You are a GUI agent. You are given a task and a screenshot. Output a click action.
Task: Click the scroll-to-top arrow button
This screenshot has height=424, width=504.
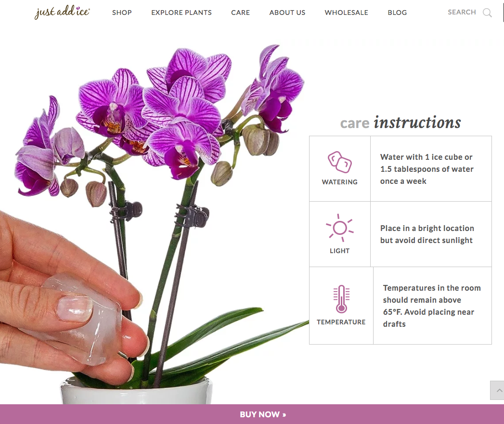click(497, 390)
